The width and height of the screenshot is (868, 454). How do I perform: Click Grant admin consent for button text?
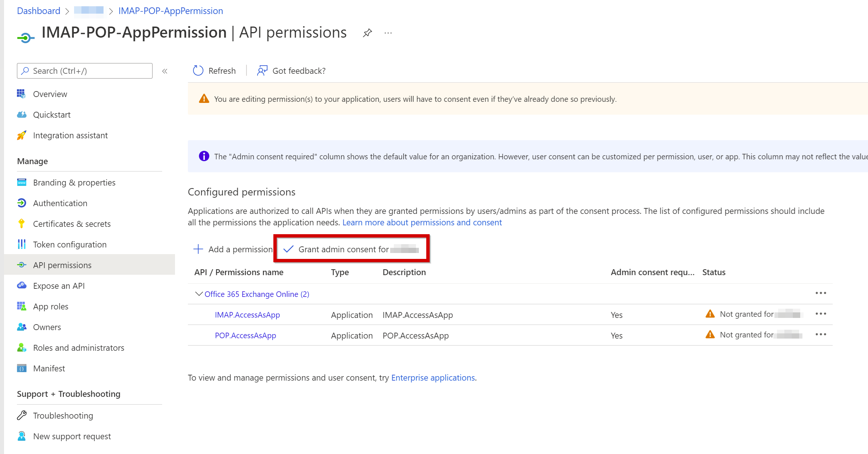(x=343, y=249)
